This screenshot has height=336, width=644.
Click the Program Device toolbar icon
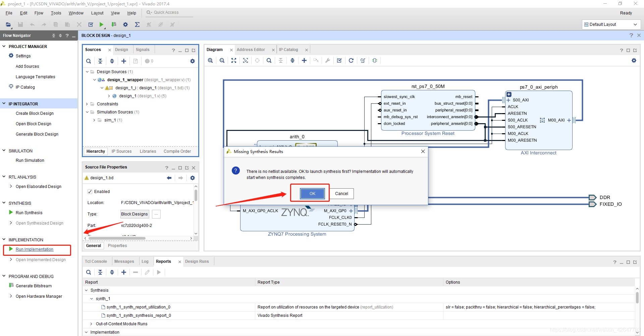click(114, 25)
